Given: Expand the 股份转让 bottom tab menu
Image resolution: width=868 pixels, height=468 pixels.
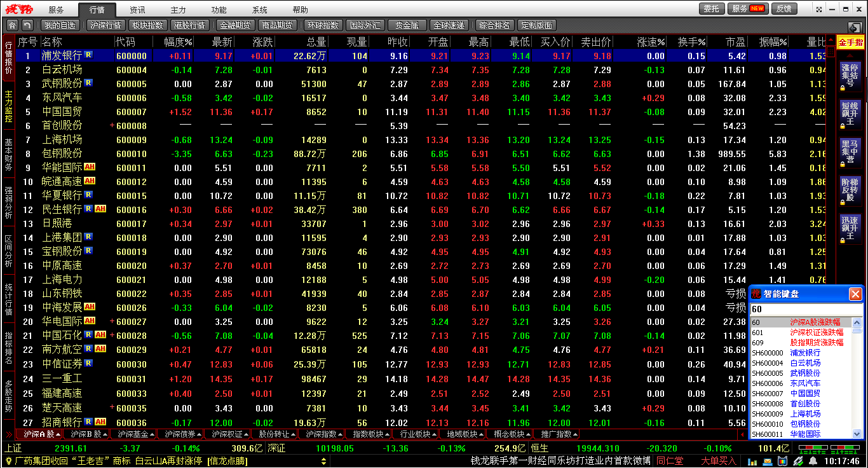Looking at the screenshot, I should click(294, 435).
